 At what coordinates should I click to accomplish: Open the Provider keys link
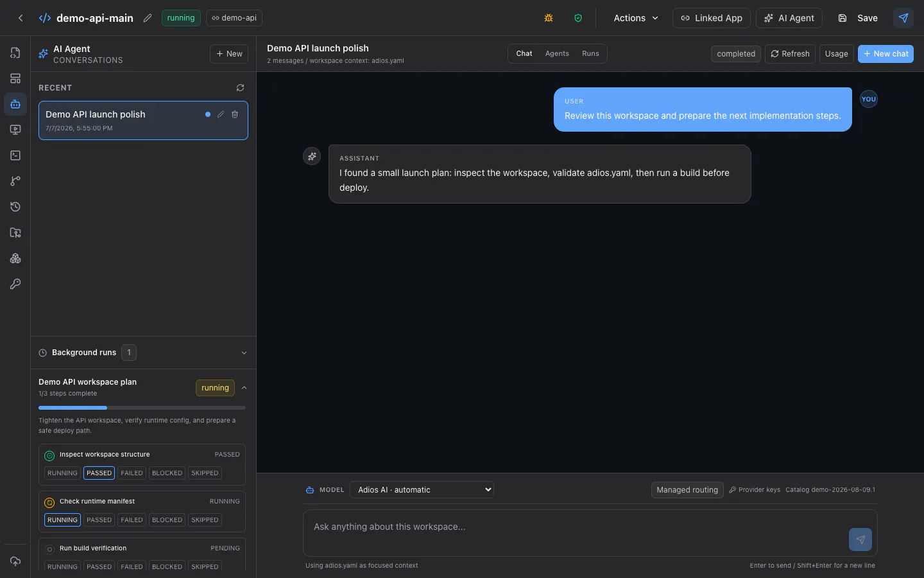pyautogui.click(x=755, y=490)
